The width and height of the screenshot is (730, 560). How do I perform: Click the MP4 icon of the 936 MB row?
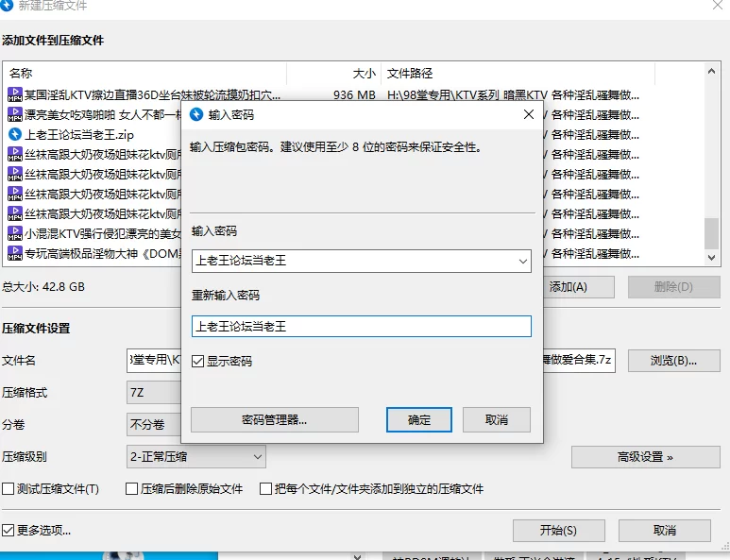(15, 95)
